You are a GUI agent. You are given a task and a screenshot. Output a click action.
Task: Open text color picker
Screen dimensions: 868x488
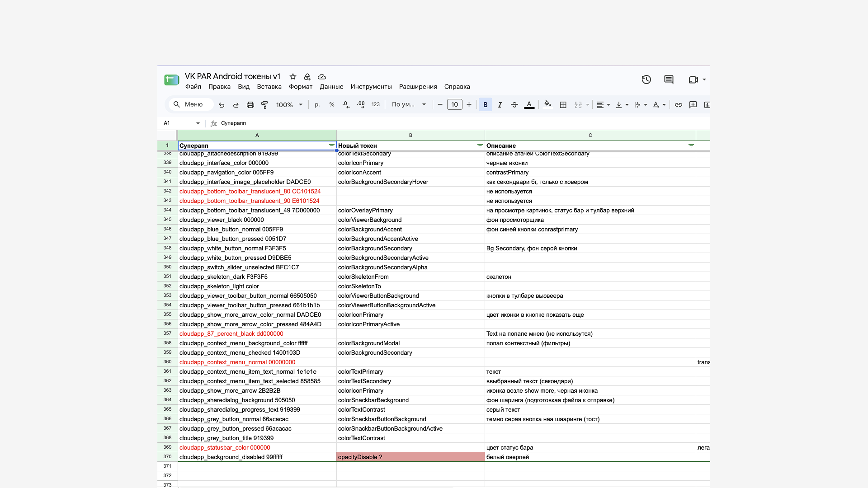(x=529, y=105)
